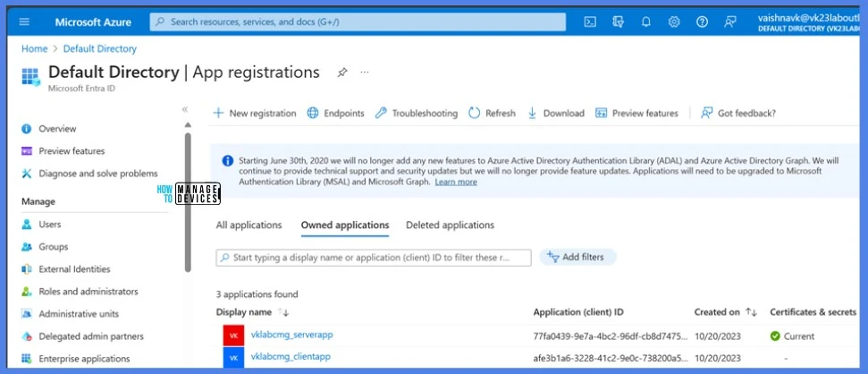This screenshot has width=868, height=374.
Task: Go to the Default Directory breadcrumb
Action: pos(99,48)
